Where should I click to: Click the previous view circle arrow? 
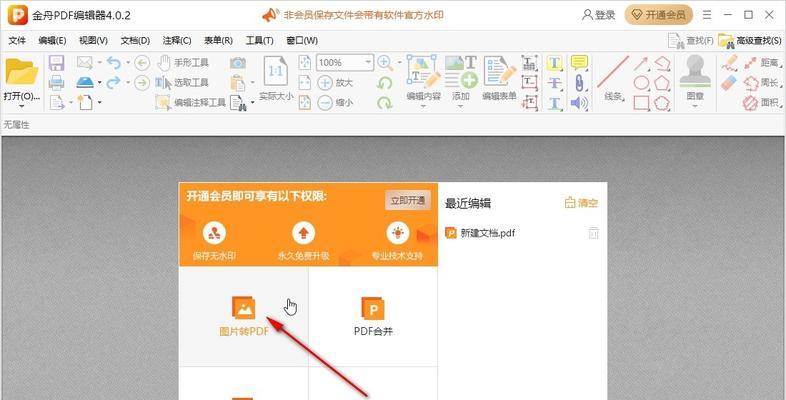(142, 63)
